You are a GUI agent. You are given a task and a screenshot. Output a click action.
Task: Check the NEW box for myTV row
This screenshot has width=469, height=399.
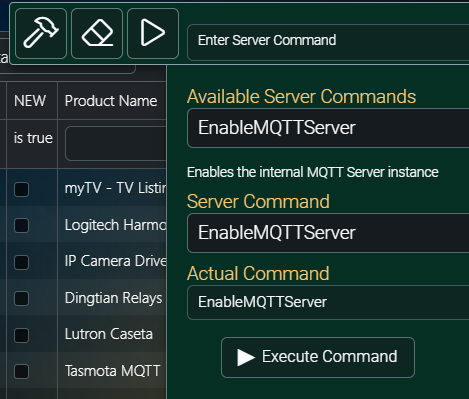pos(21,189)
